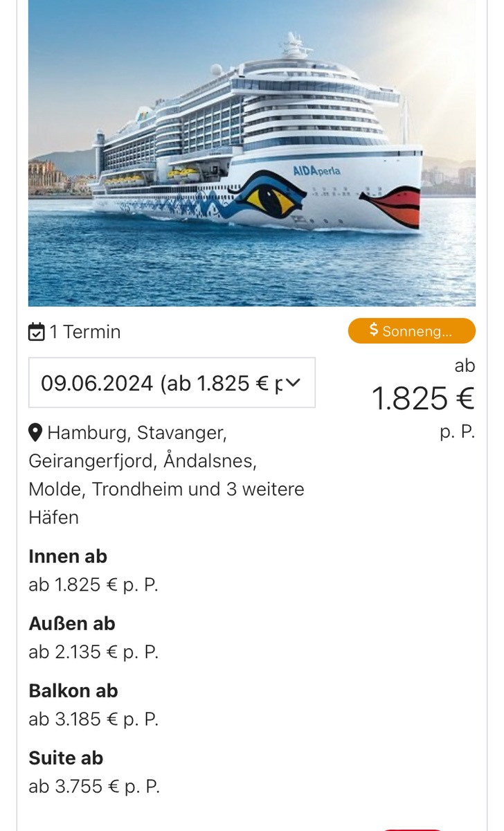Click the Innen price ab 1.825 € p. P.

pos(93,584)
